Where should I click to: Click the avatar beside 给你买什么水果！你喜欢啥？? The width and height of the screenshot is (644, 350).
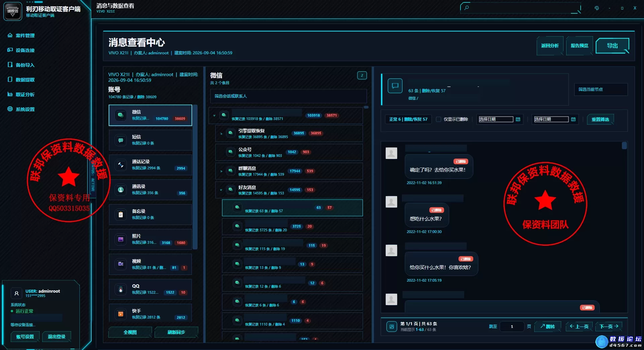[x=391, y=250]
